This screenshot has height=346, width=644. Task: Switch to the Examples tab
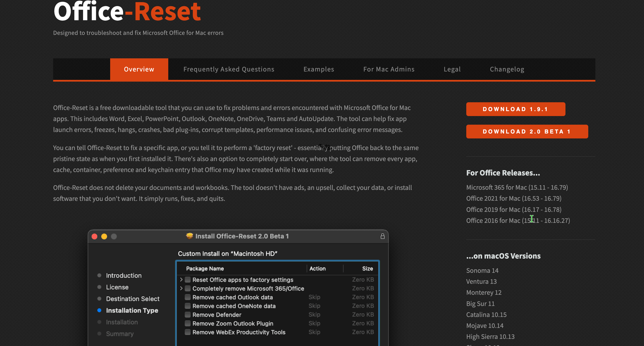pos(319,69)
